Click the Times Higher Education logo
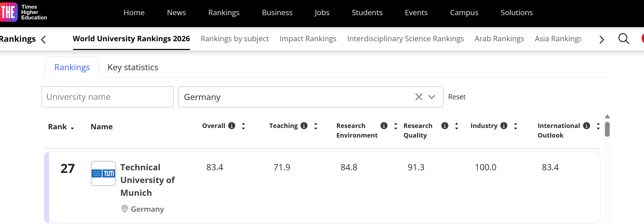The width and height of the screenshot is (644, 224). pos(23,12)
